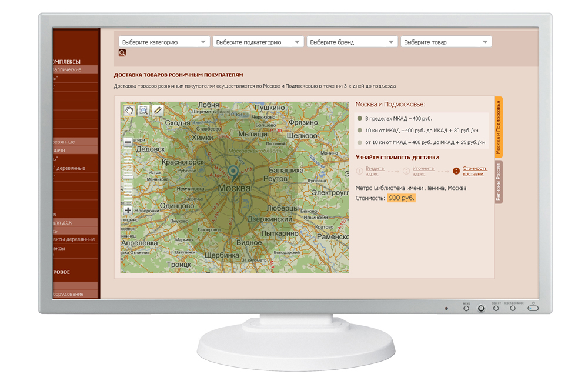Open the 'Выберите товар' dropdown
This screenshot has width=588, height=374.
click(x=446, y=42)
